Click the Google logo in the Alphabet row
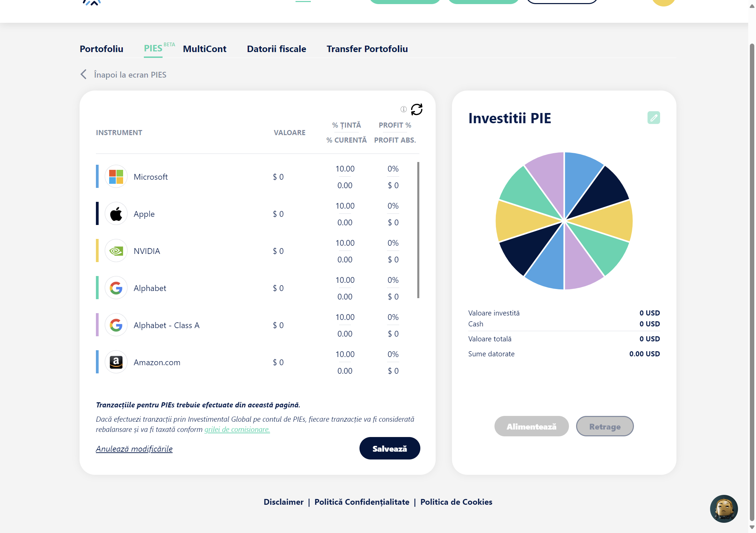The width and height of the screenshot is (756, 533). click(x=116, y=288)
